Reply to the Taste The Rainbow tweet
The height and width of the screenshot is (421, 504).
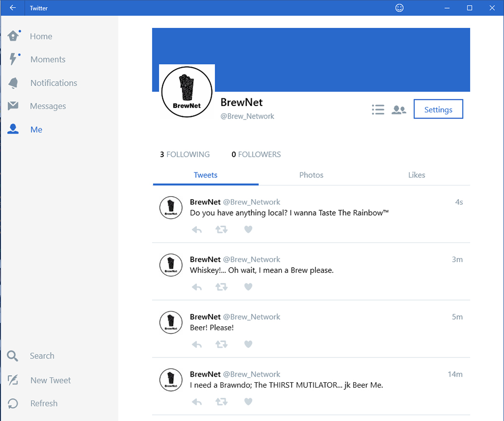[x=197, y=229]
